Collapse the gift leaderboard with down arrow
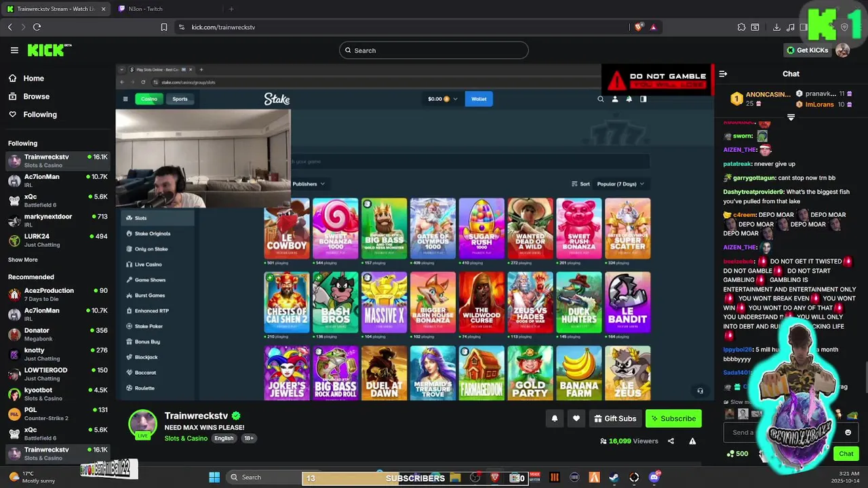Image resolution: width=868 pixels, height=488 pixels. [x=791, y=117]
